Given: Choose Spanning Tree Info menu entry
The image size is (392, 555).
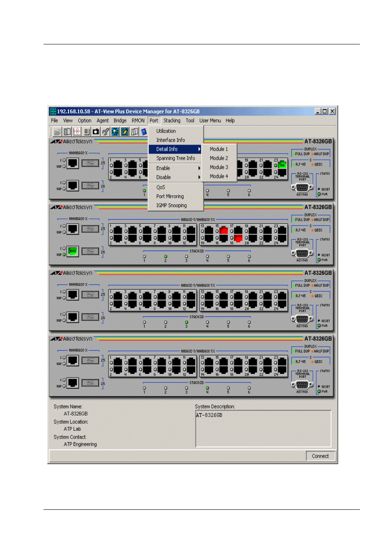Looking at the screenshot, I should 176,158.
